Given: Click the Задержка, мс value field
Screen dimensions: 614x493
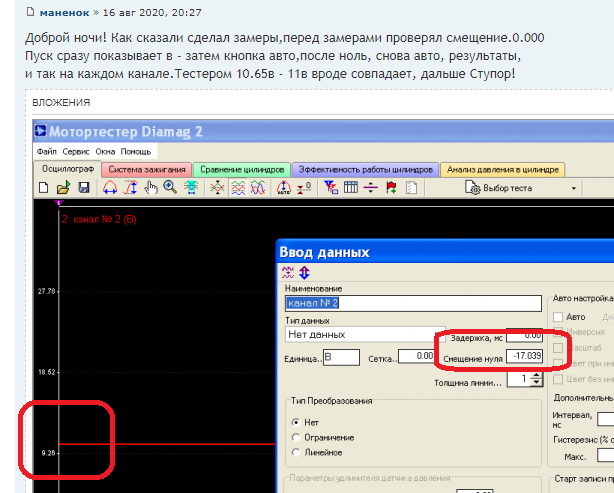Looking at the screenshot, I should (x=524, y=335).
